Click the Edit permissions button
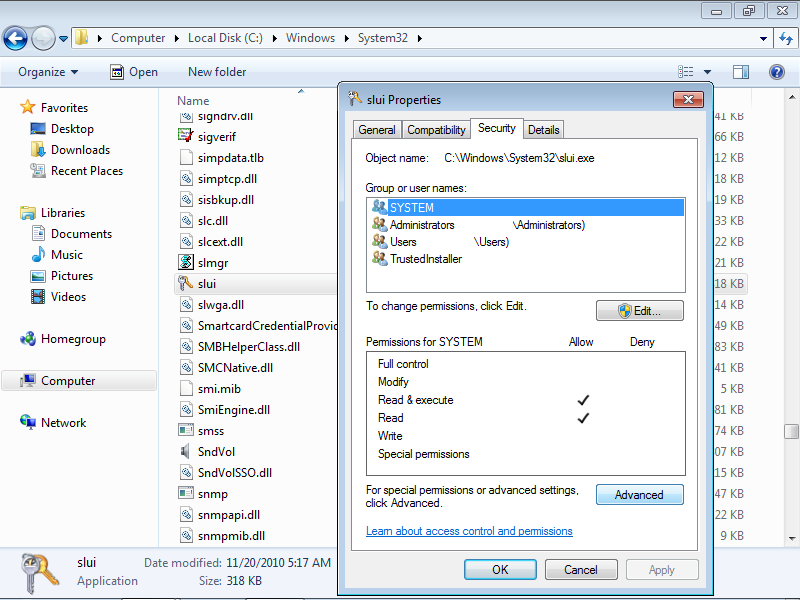This screenshot has width=800, height=600. coord(640,311)
